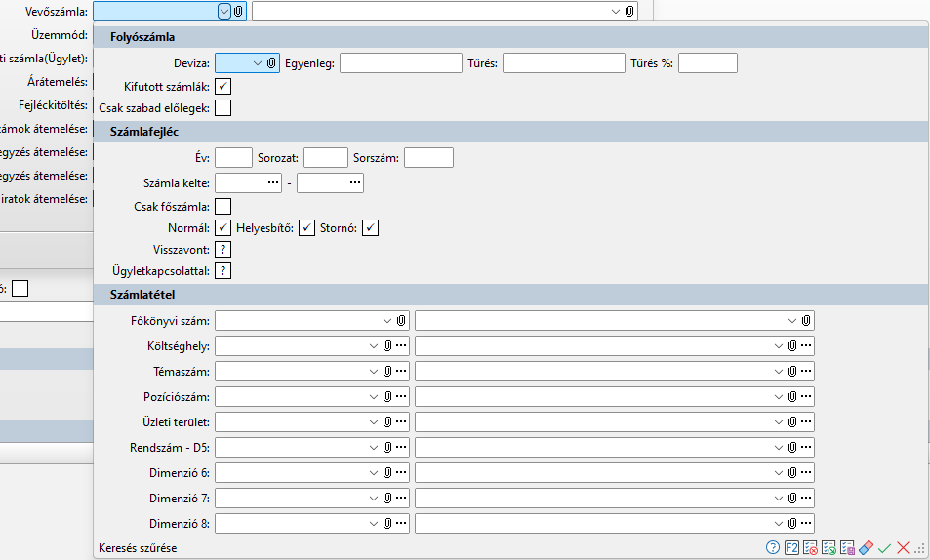Expand first Dimenzió 8 dropdown

[x=374, y=523]
